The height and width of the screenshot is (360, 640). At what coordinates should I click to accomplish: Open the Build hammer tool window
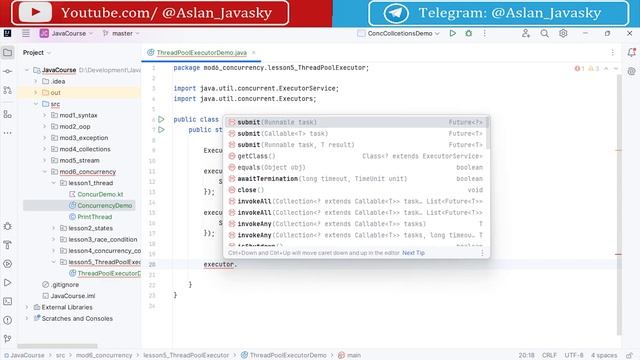tap(7, 245)
